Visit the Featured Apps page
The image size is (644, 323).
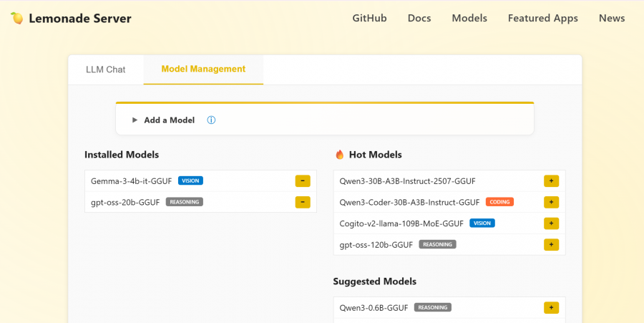coord(542,19)
